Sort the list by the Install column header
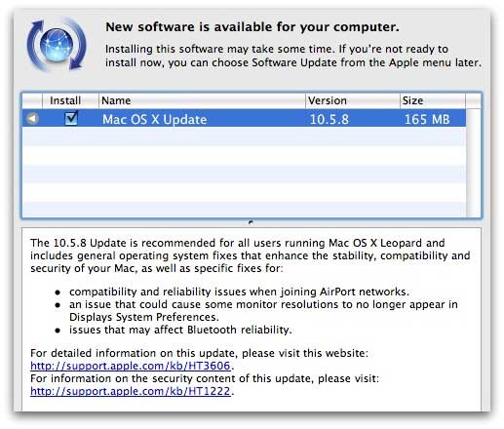 70,100
